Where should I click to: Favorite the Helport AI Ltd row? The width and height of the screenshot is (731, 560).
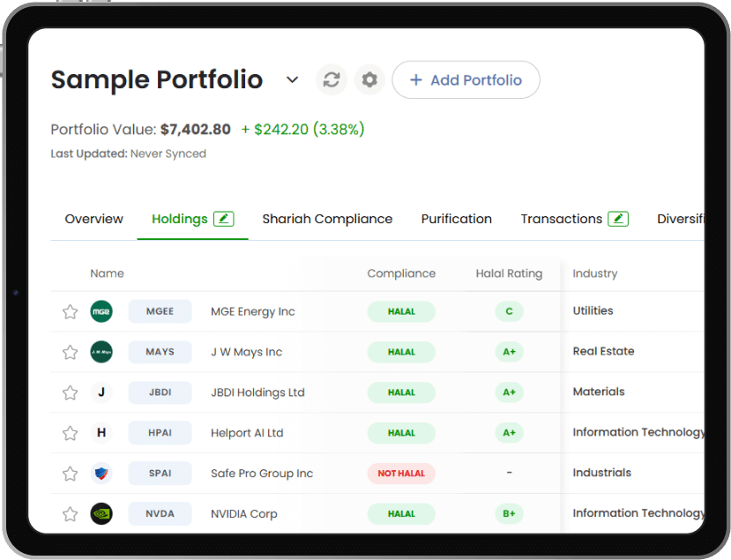(x=70, y=433)
